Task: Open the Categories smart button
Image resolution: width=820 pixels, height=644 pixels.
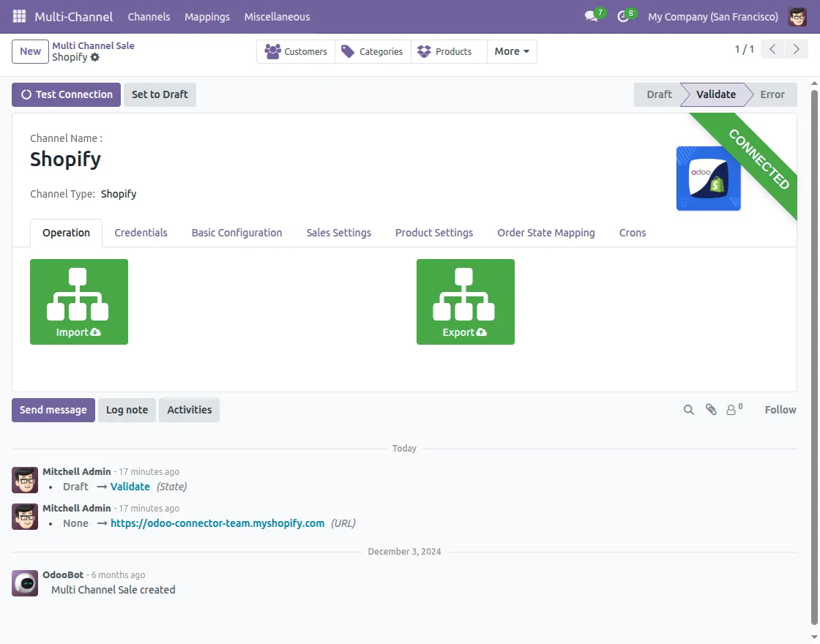Action: pos(373,51)
